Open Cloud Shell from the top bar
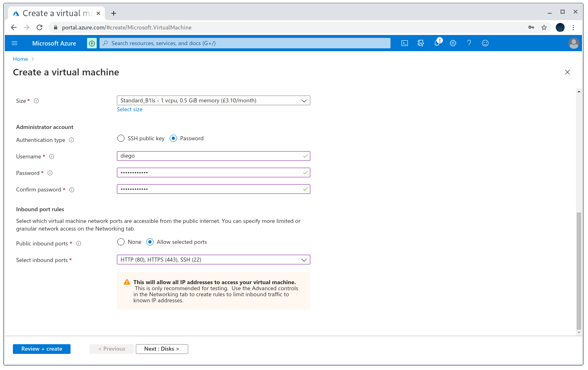588x370 pixels. coord(405,43)
